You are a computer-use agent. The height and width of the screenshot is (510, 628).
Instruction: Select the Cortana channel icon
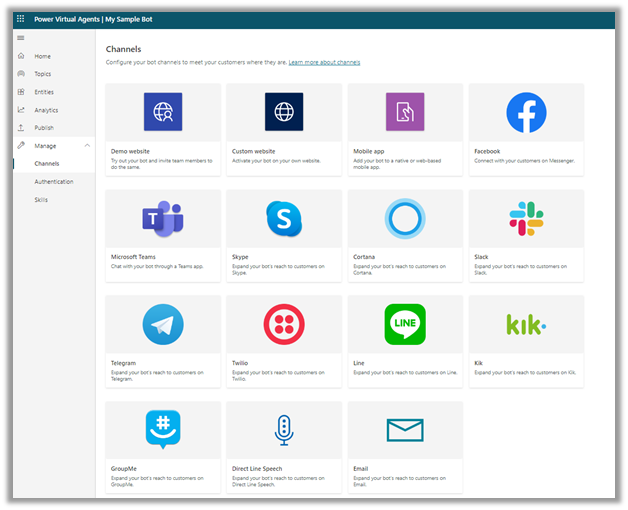tap(405, 218)
